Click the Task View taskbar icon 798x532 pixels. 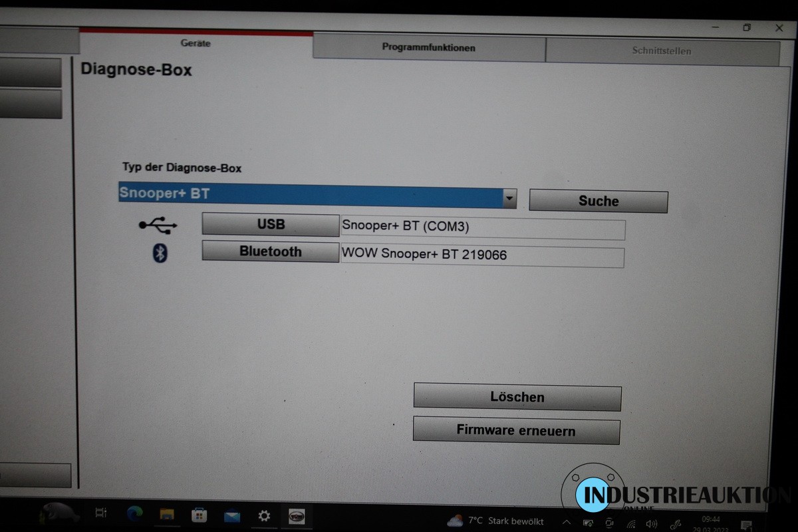tap(101, 513)
